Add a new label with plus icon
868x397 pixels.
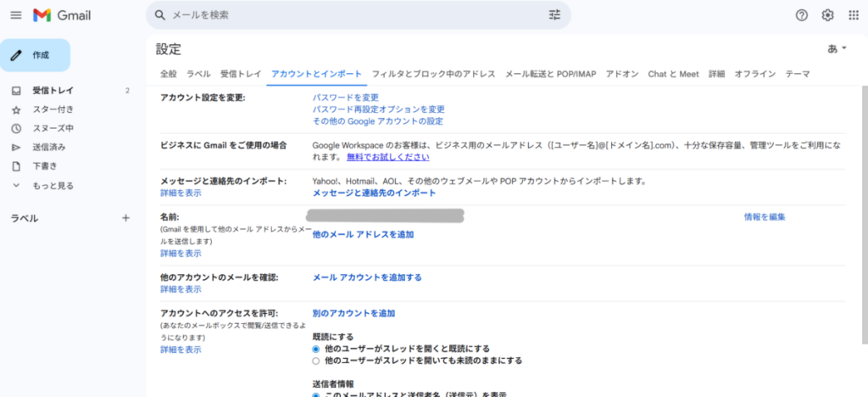[x=125, y=218]
